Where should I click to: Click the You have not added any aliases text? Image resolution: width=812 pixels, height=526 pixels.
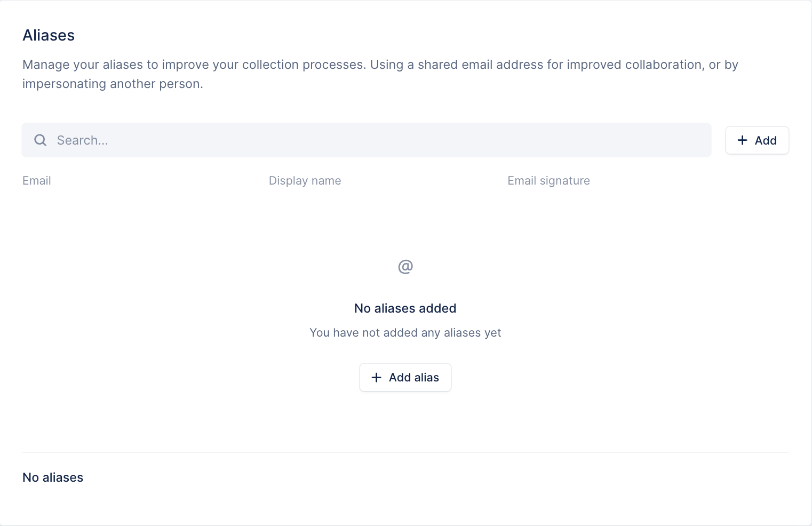coord(405,332)
